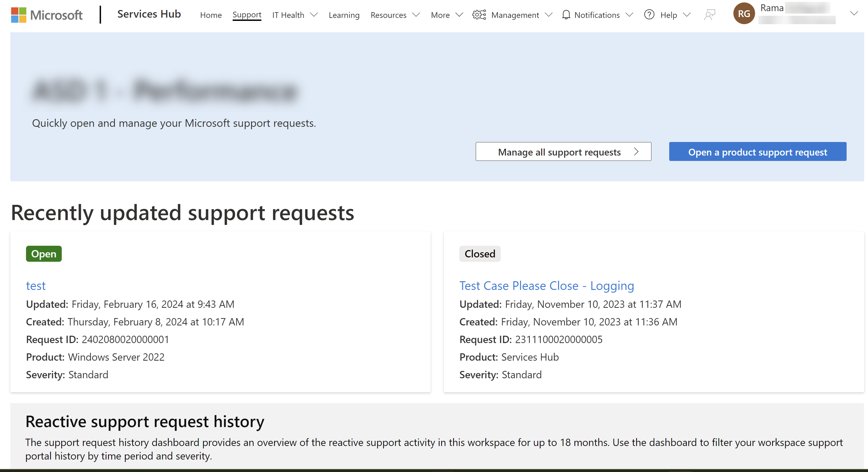Click Open a product support request button

tap(758, 152)
